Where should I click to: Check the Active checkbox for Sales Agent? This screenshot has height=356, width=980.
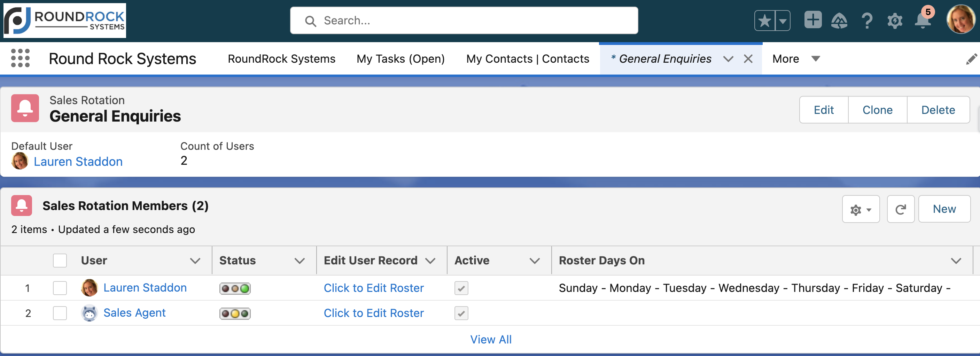(461, 313)
